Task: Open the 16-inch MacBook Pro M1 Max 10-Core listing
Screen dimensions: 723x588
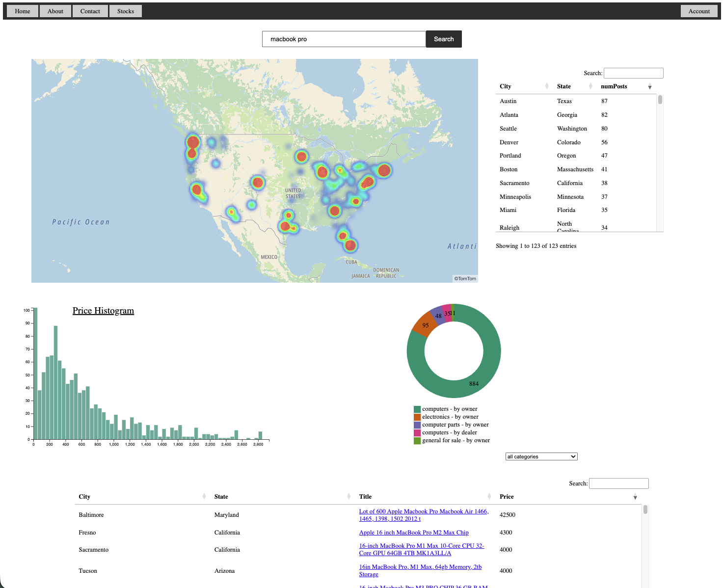Action: click(x=422, y=549)
